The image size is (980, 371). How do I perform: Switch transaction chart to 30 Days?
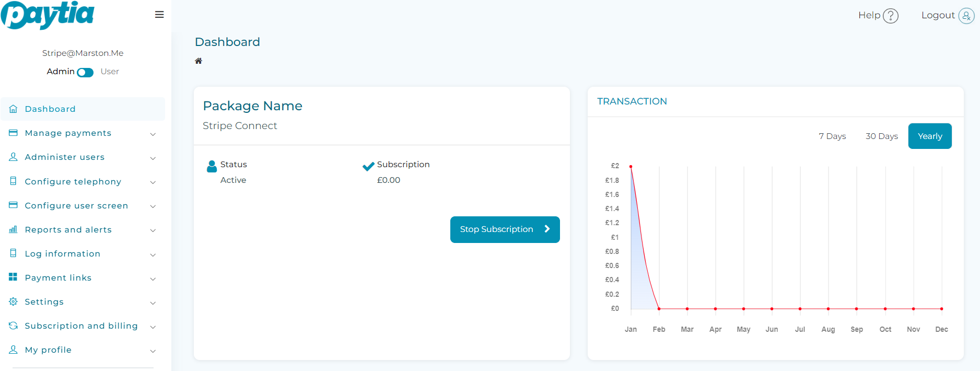(x=882, y=136)
